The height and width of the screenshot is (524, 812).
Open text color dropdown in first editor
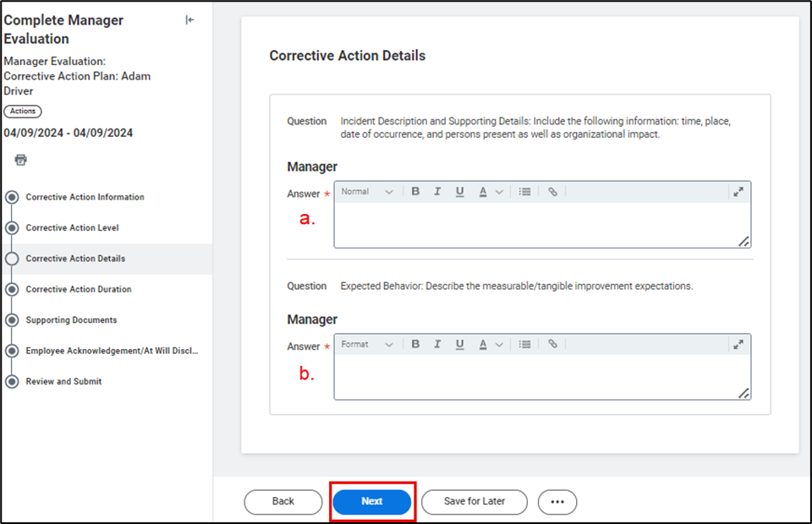pyautogui.click(x=490, y=192)
